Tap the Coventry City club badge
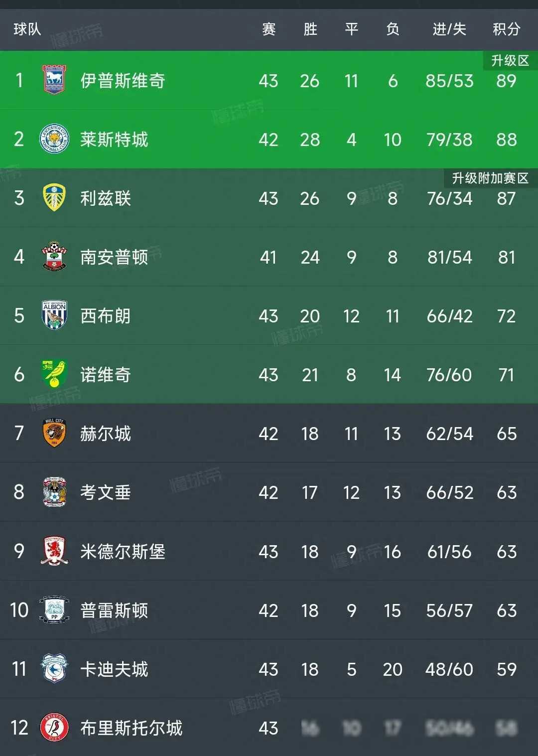538x756 pixels. click(54, 492)
